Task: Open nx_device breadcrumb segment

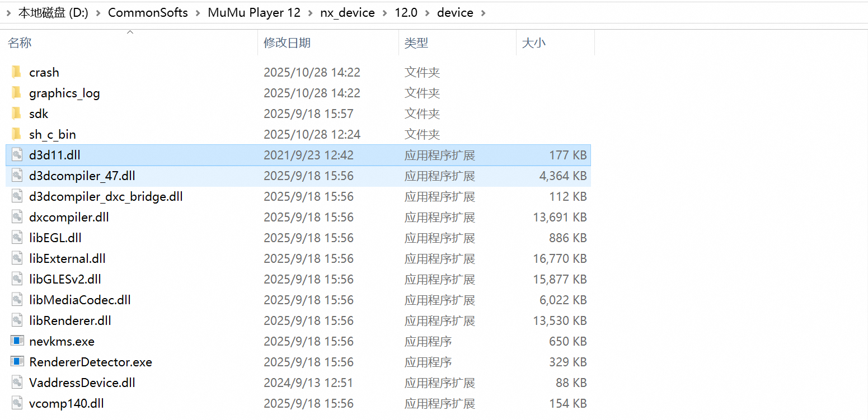Action: (x=348, y=12)
